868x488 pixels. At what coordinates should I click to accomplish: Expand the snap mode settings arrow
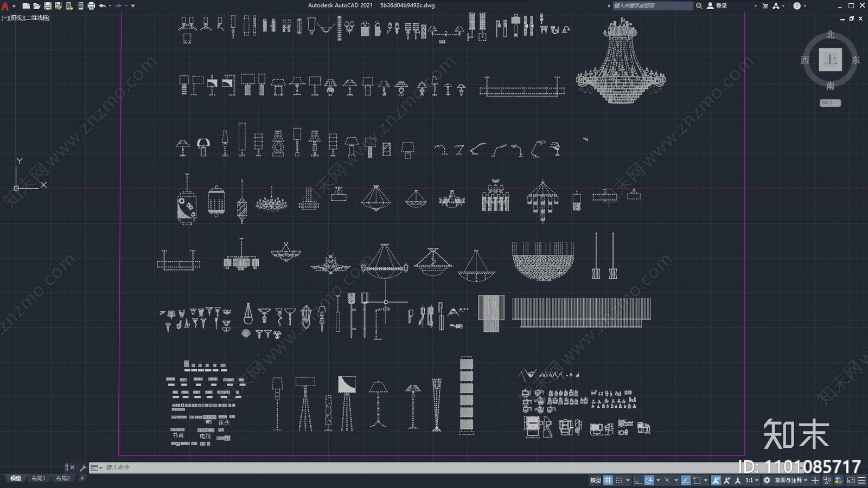628,480
